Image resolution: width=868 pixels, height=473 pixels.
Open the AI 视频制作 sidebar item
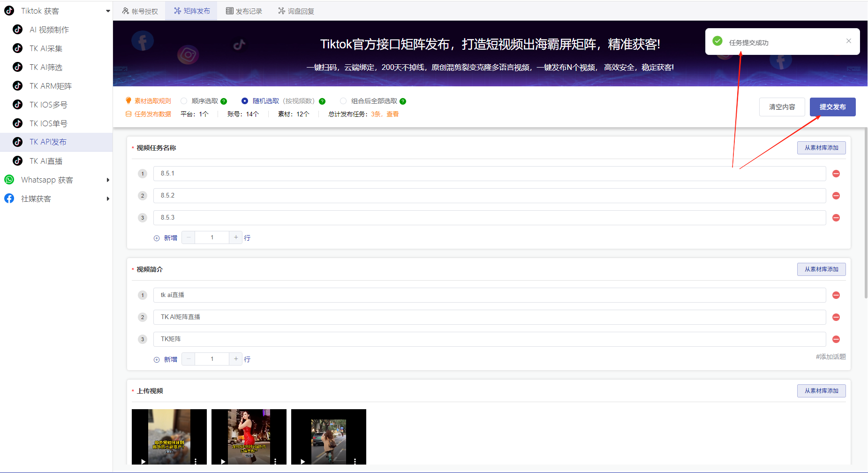(49, 29)
